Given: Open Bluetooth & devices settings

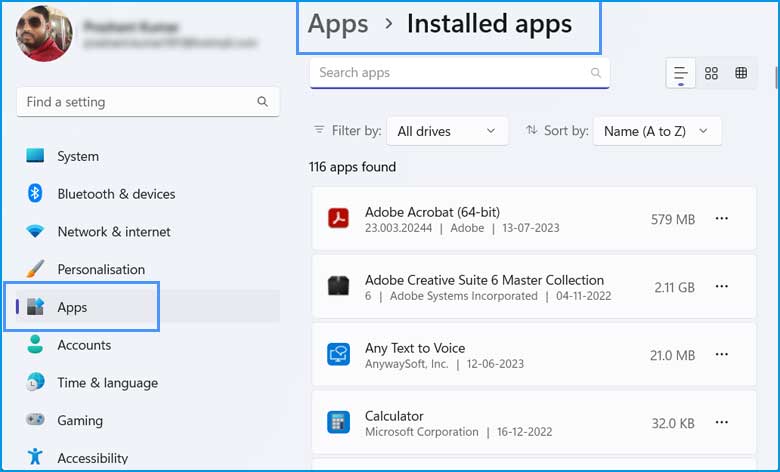Looking at the screenshot, I should coord(148,194).
